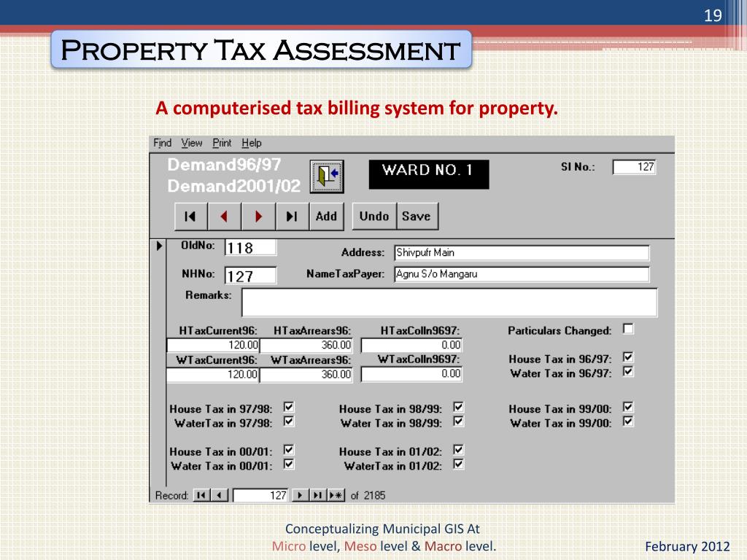Click the OldNo field showing 118
The image size is (747, 560).
pyautogui.click(x=250, y=248)
